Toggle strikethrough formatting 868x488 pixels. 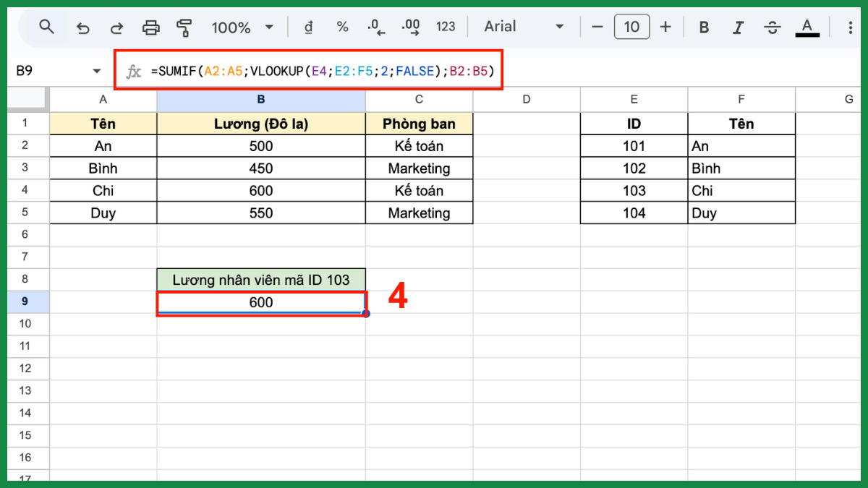coord(773,27)
